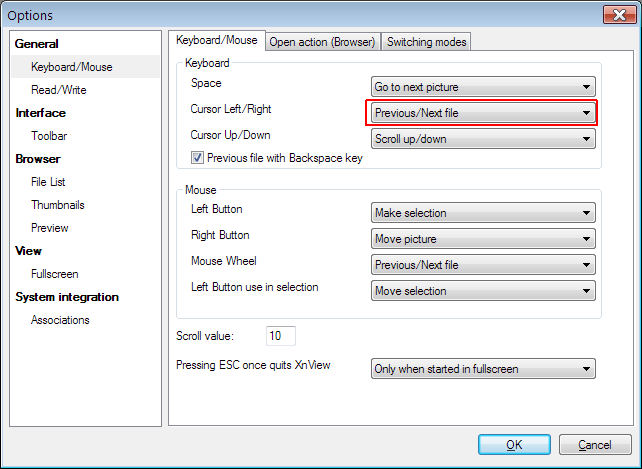Open the Space key action dropdown
Viewport: 642px width, 469px height.
pos(483,87)
